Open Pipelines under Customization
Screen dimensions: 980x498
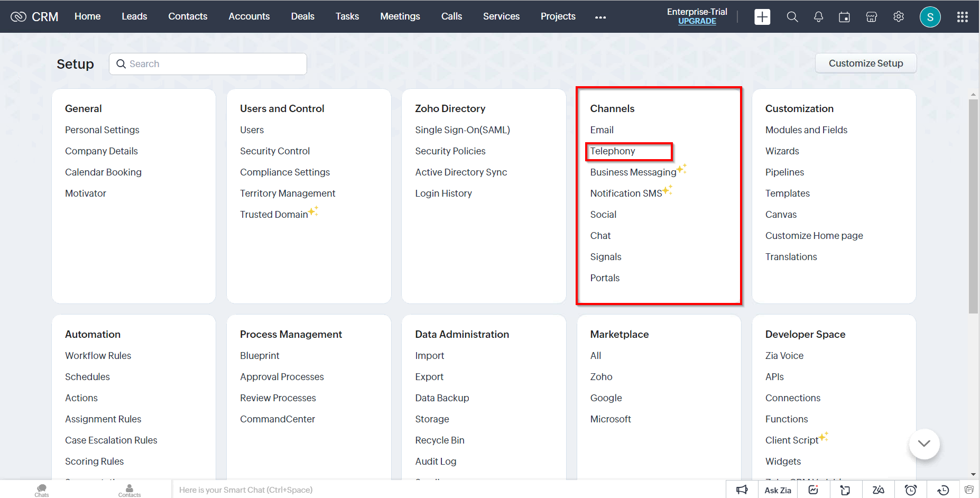[784, 172]
